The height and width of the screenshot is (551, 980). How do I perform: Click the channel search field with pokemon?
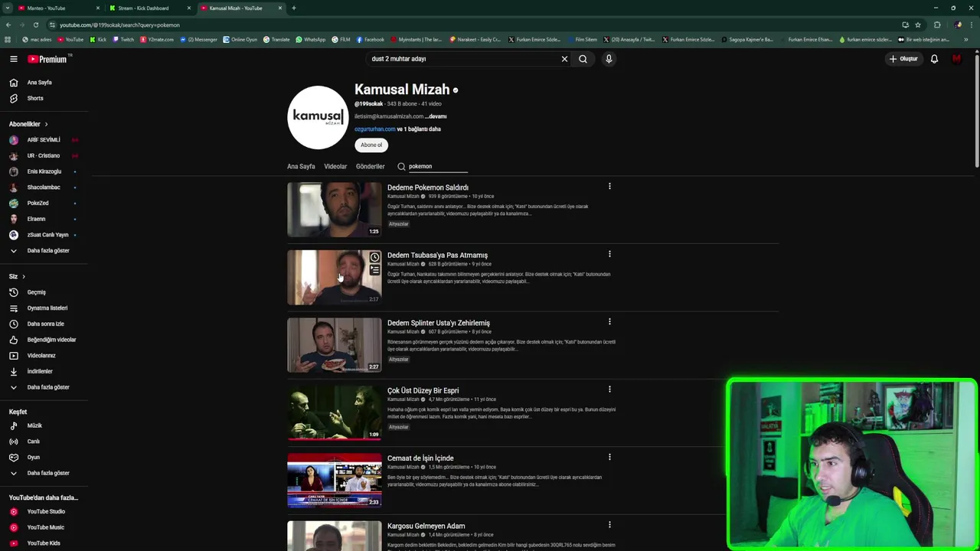pyautogui.click(x=437, y=166)
